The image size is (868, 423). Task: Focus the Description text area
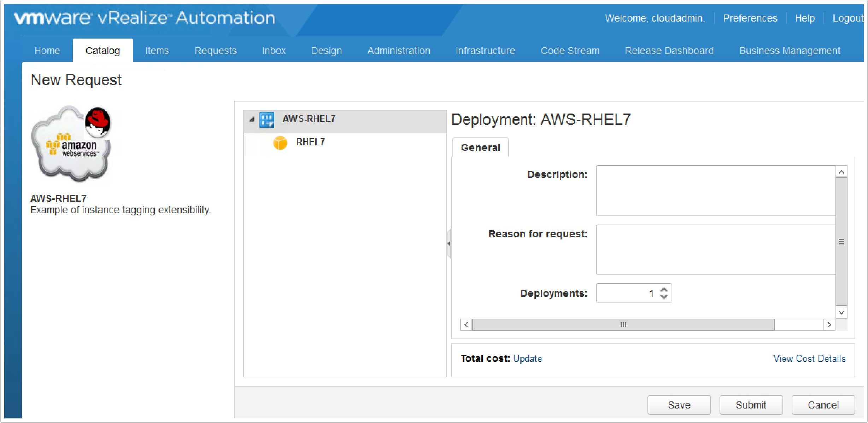(x=715, y=191)
